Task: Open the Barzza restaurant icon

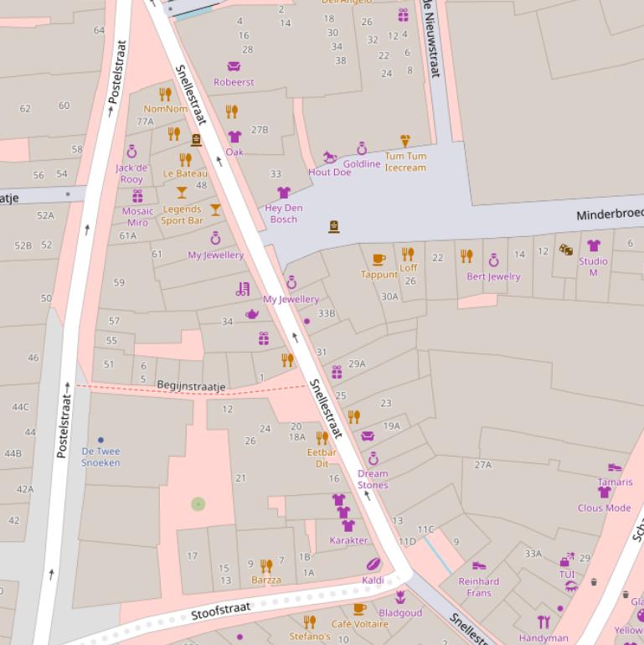Action: 266,565
